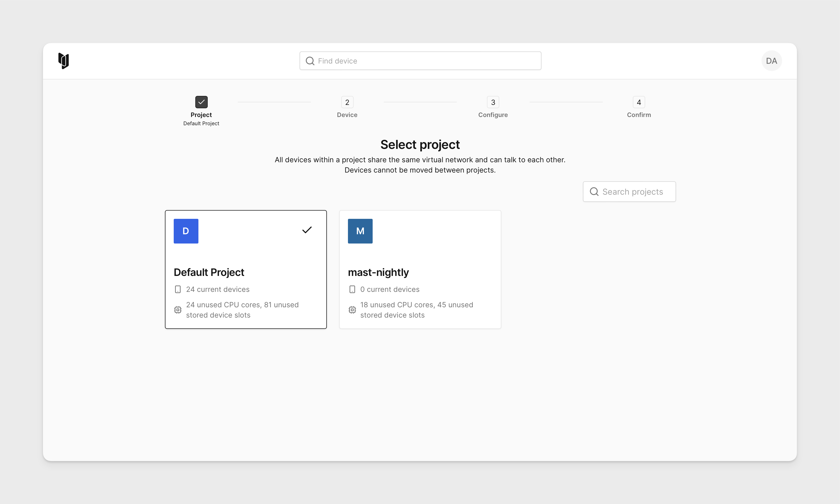
Task: Click the DA user avatar icon top-right
Action: [x=772, y=60]
